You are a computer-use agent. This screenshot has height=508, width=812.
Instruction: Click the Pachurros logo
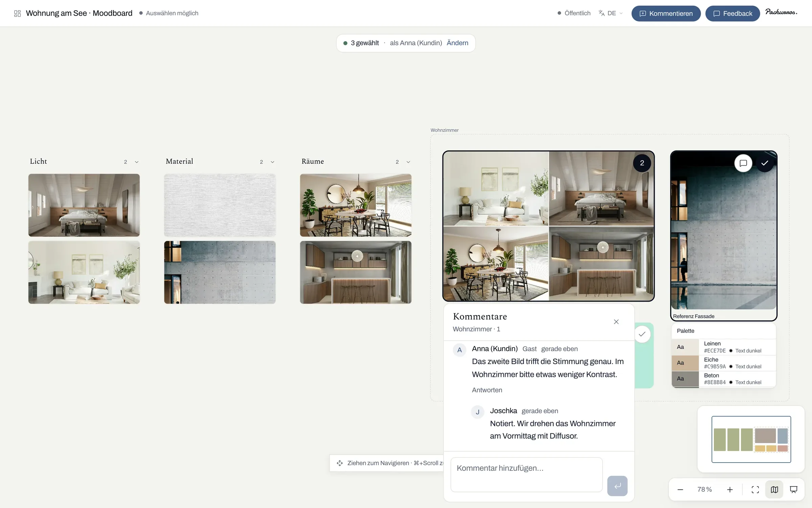781,12
